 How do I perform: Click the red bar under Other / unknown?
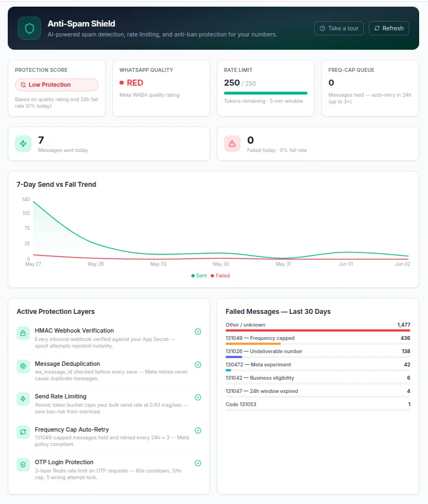[x=318, y=330]
